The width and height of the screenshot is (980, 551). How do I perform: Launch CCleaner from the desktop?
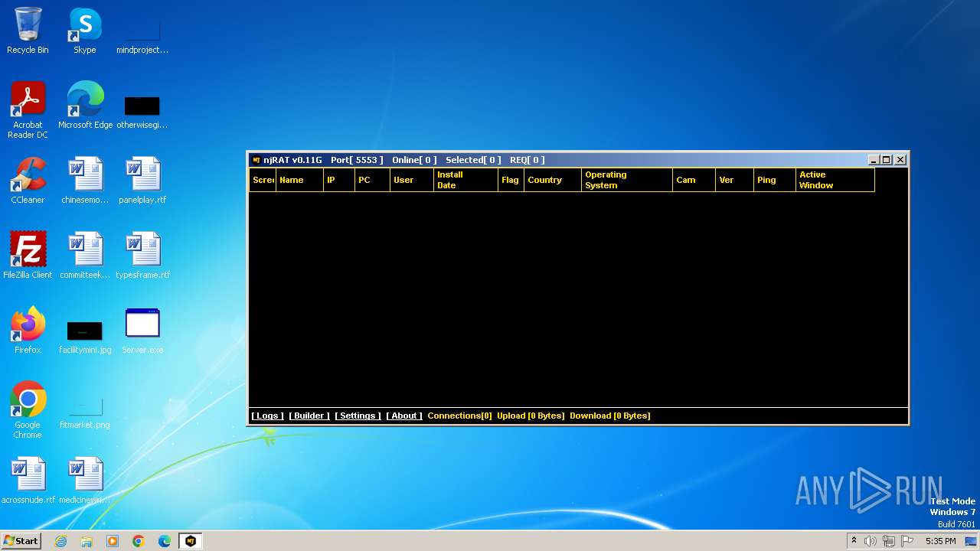(28, 181)
